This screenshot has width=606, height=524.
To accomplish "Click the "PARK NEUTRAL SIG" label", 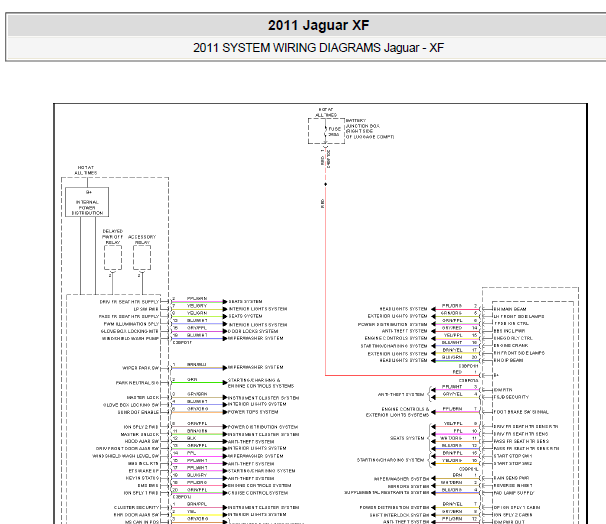I will tap(137, 383).
